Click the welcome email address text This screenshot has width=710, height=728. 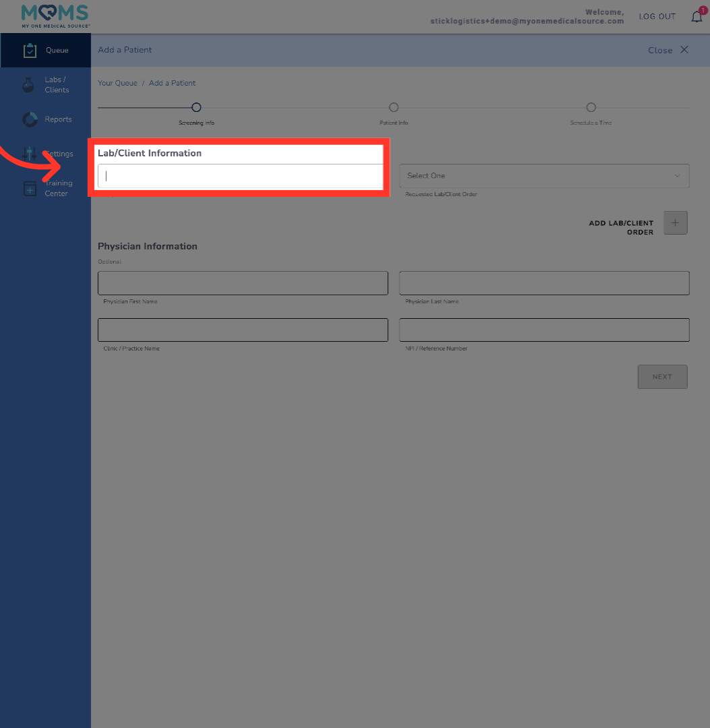click(x=527, y=22)
